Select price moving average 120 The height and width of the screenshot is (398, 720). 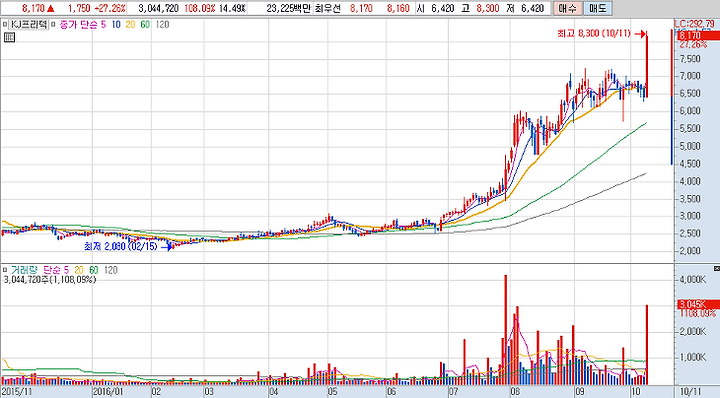[162, 24]
